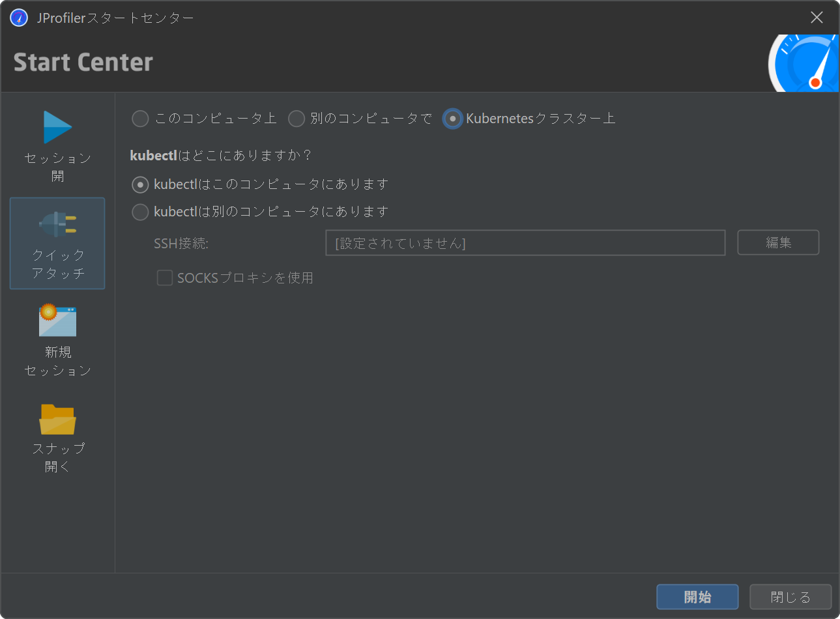This screenshot has height=619, width=840.
Task: Click the 閉じる button
Action: (x=790, y=597)
